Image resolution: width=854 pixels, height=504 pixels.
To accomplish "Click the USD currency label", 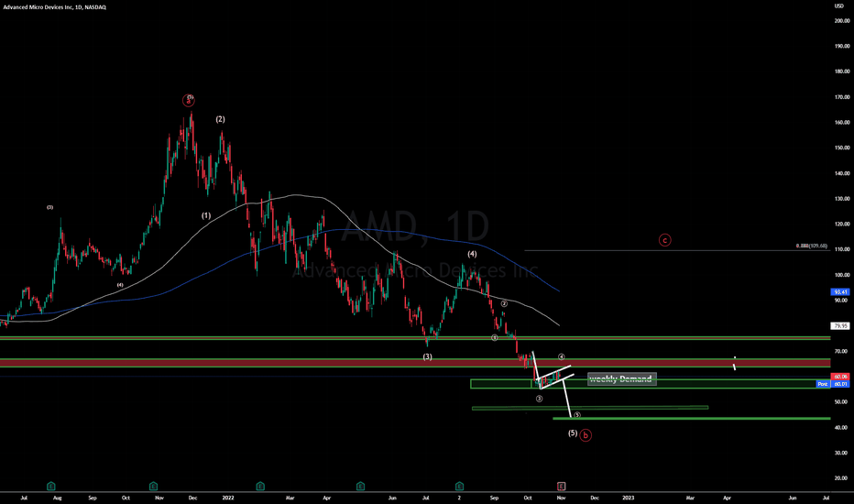I will pos(838,6).
